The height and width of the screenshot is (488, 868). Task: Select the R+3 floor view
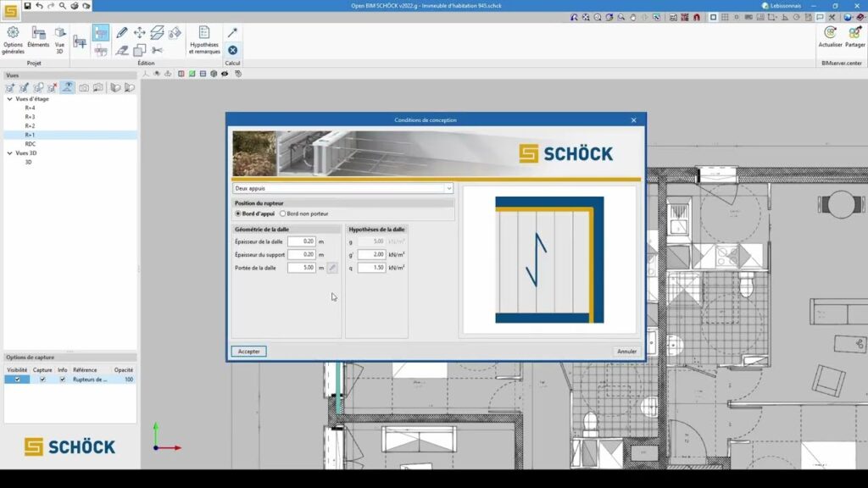coord(30,117)
